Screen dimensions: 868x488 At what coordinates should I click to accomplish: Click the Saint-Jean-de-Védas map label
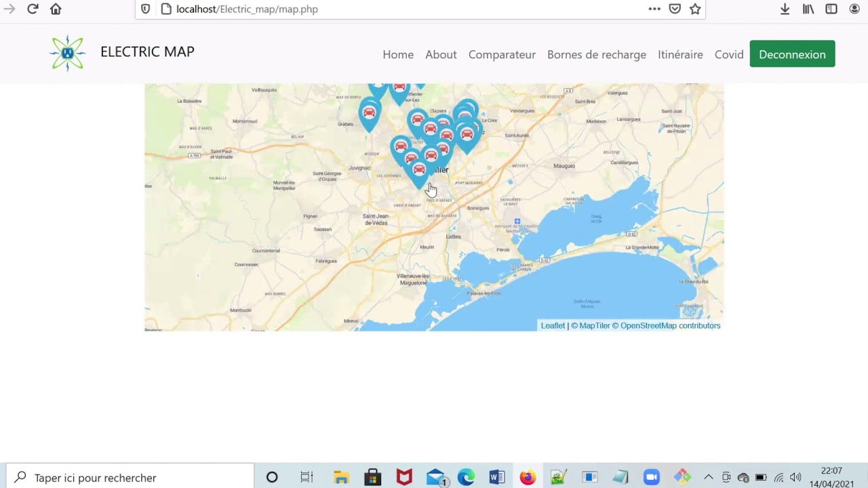[376, 220]
